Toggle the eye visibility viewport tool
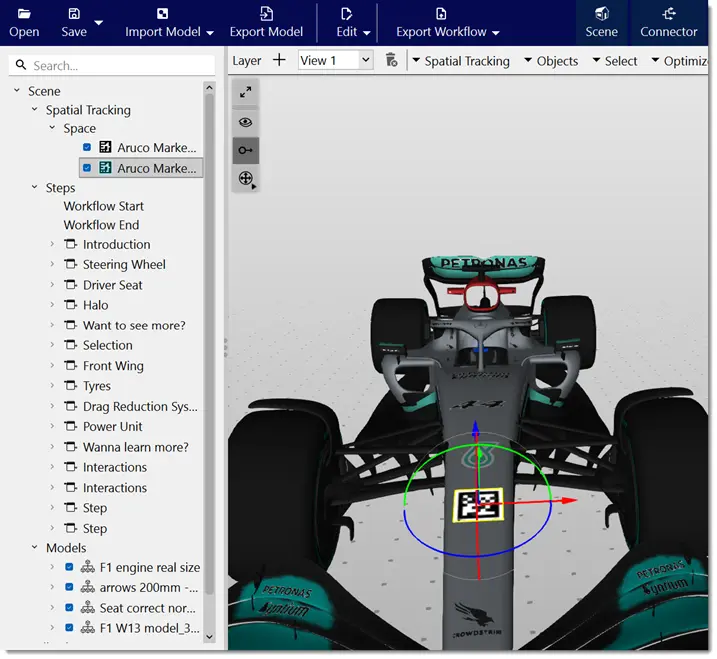717x659 pixels. 246,122
